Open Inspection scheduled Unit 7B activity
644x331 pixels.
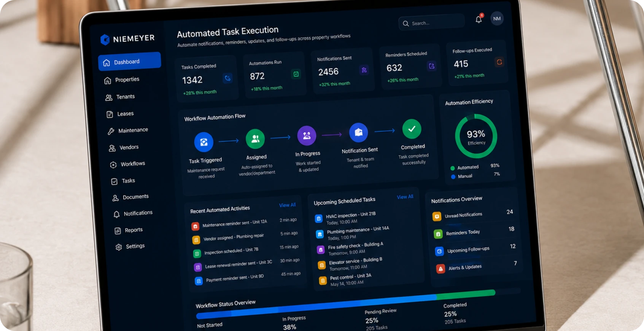(x=246, y=250)
